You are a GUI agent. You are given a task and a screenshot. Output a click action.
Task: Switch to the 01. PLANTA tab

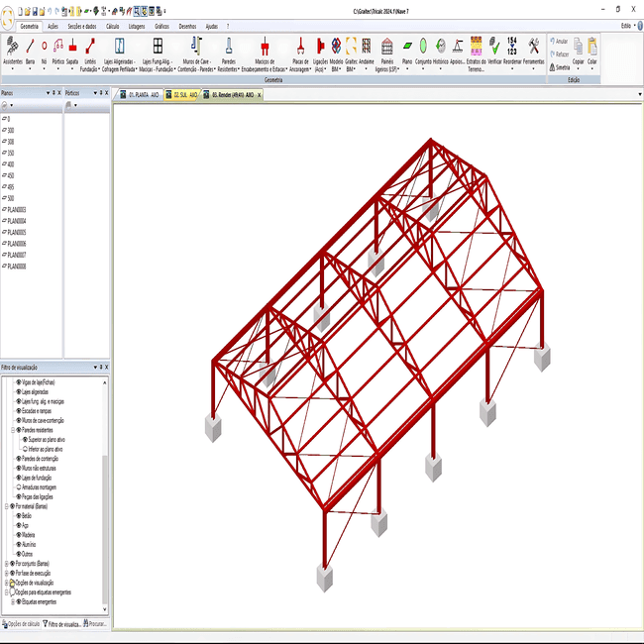click(140, 95)
